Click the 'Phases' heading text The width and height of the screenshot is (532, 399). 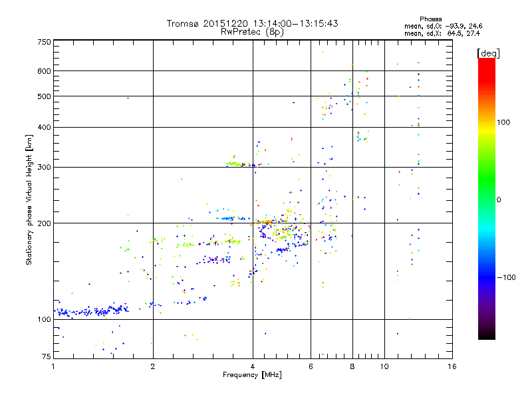tap(430, 19)
